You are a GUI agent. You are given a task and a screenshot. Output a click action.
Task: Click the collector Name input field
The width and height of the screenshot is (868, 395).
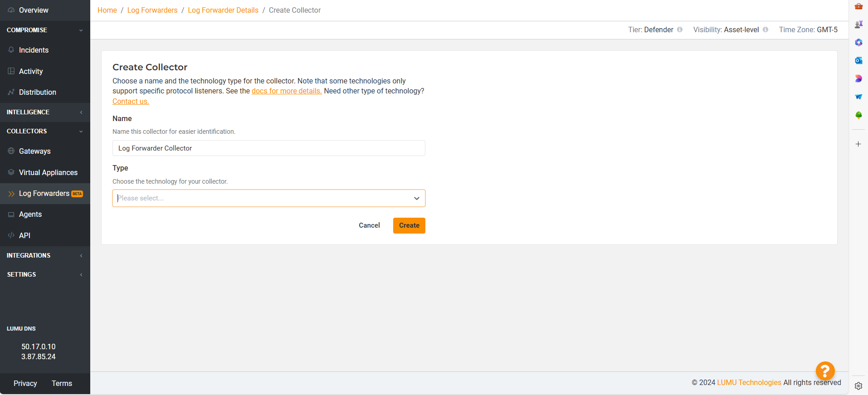click(x=268, y=148)
